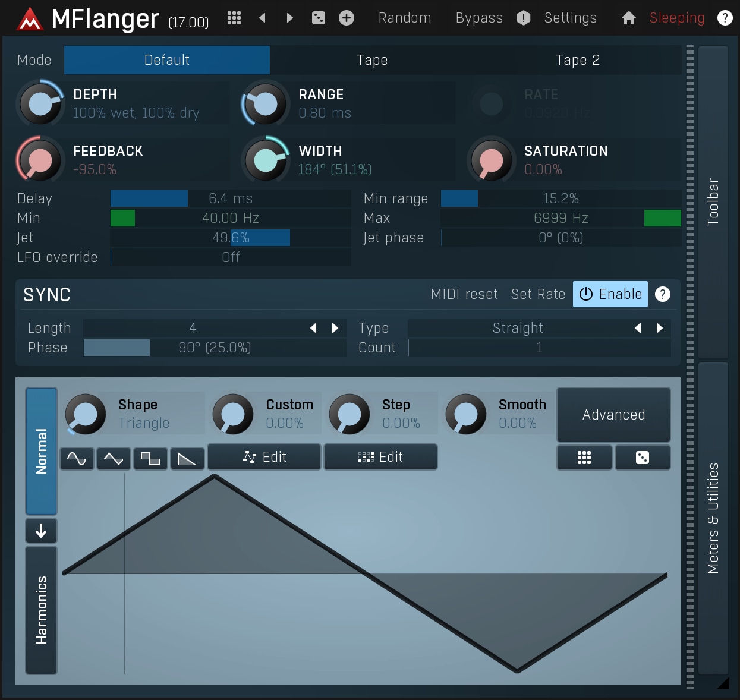Open the preset browser grid icon
The height and width of the screenshot is (700, 740).
(x=234, y=18)
